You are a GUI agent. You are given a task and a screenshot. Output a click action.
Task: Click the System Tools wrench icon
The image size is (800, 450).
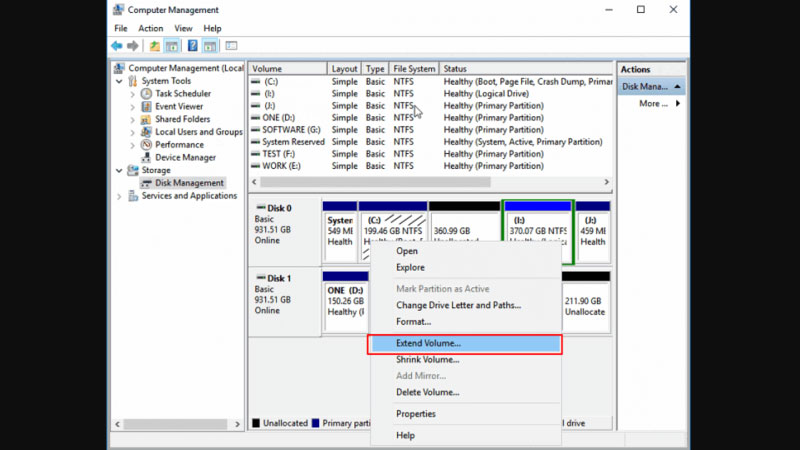tap(133, 81)
